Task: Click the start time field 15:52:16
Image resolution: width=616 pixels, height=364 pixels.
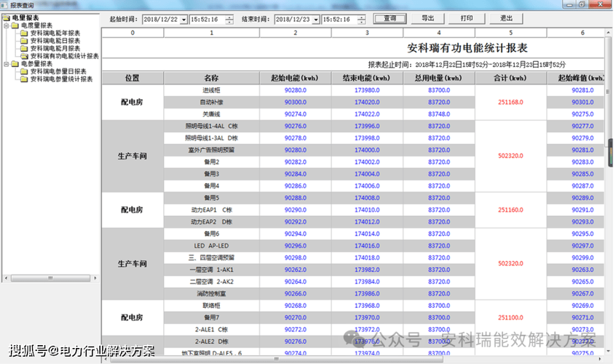Action: pos(208,19)
